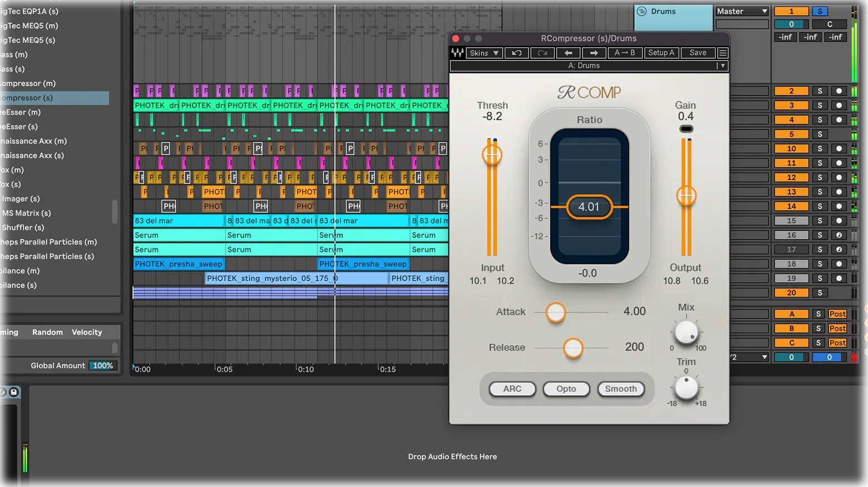Toggle the Opto compressor mode
Screen dimensions: 868x487
point(566,389)
